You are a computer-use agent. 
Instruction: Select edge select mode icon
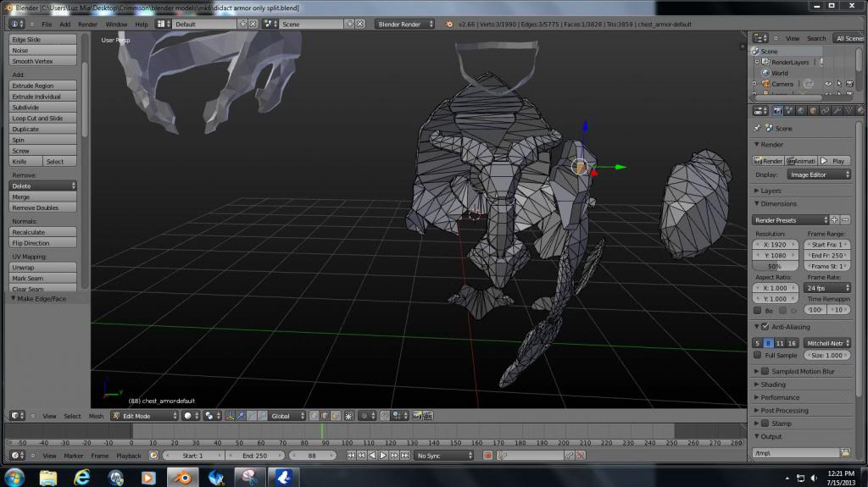click(x=325, y=416)
